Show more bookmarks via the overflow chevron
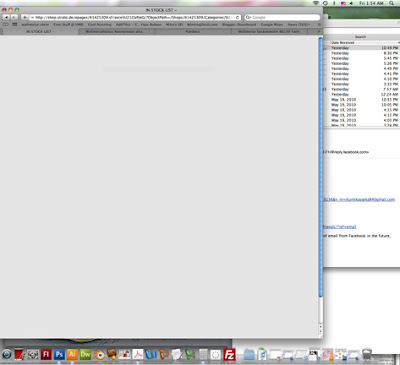 click(319, 24)
